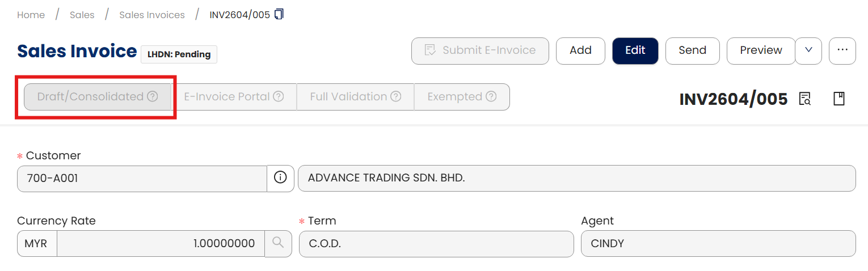
Task: Open the Term C.O.D. field
Action: pyautogui.click(x=436, y=244)
